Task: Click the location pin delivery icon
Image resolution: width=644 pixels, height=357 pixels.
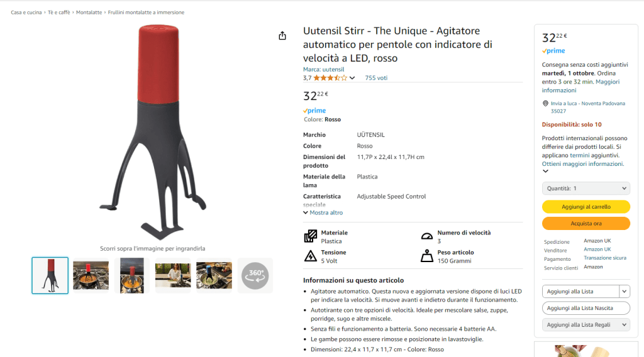Action: click(x=545, y=104)
